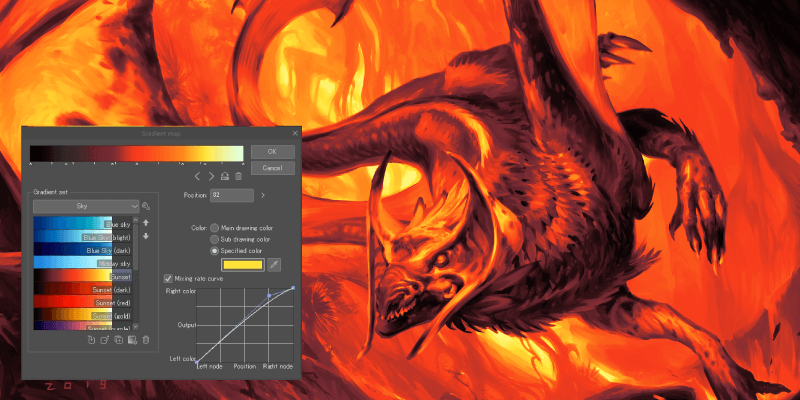This screenshot has width=800, height=400.
Task: Pick color with the eyedropper icon
Action: click(x=274, y=265)
